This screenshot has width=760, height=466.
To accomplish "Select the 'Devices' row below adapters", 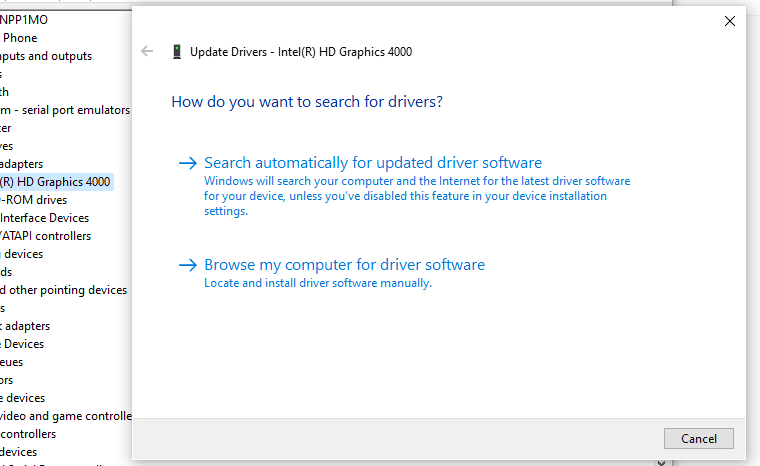I will [x=22, y=344].
